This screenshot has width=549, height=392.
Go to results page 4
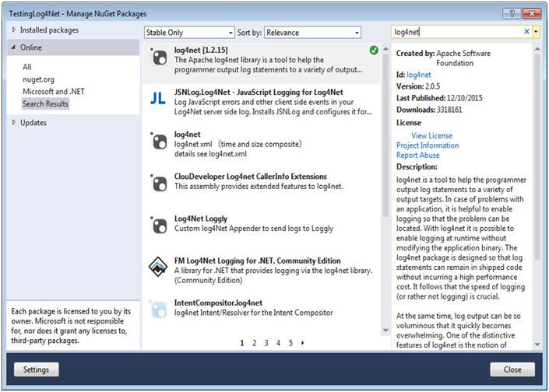pyautogui.click(x=278, y=343)
